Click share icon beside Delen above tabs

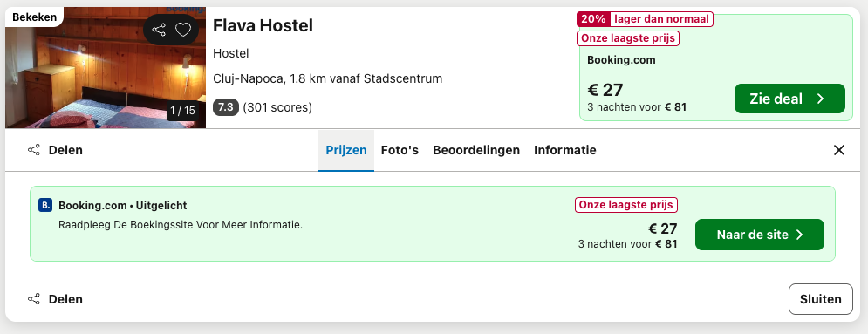[34, 150]
